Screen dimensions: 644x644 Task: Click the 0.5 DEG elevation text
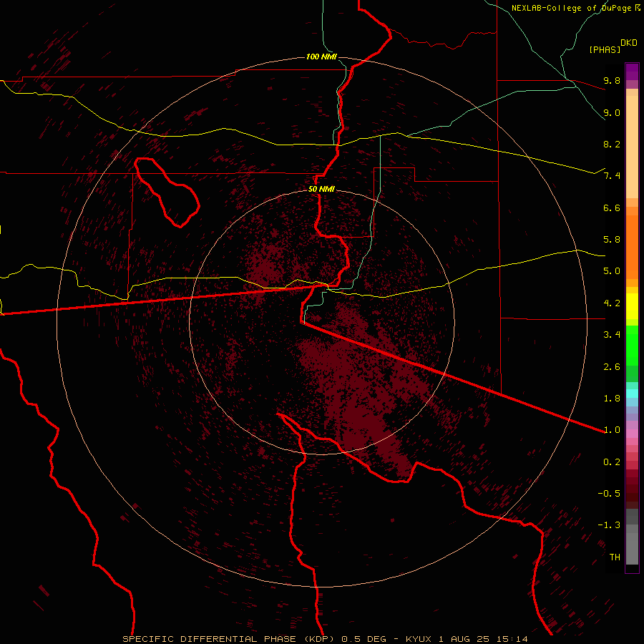(x=364, y=639)
